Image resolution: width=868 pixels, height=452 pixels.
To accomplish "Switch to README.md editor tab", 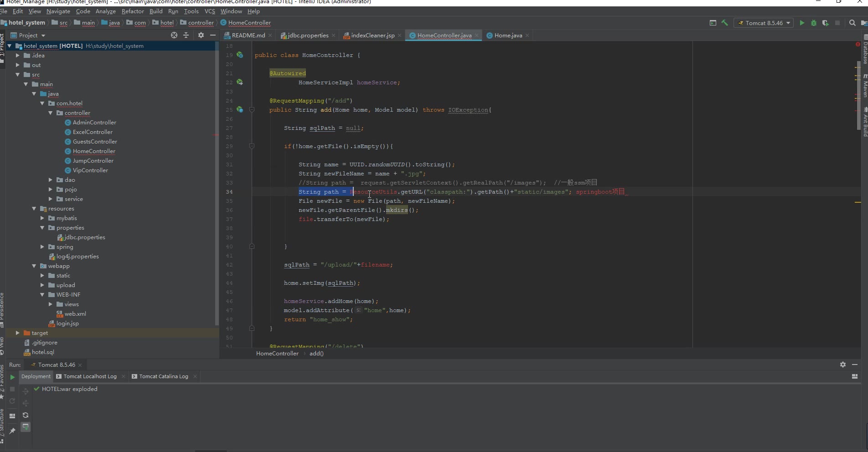I will click(x=248, y=35).
